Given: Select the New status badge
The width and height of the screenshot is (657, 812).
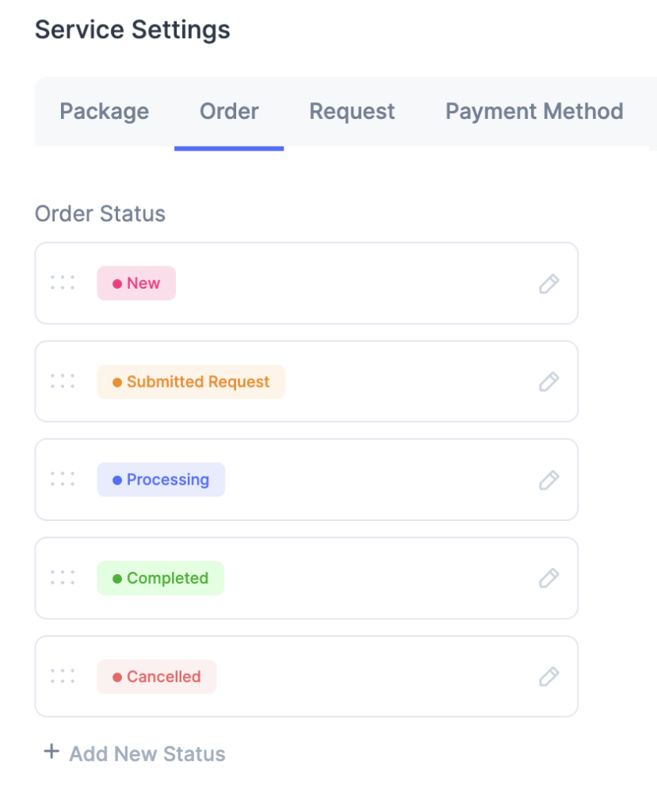Looking at the screenshot, I should pos(136,283).
